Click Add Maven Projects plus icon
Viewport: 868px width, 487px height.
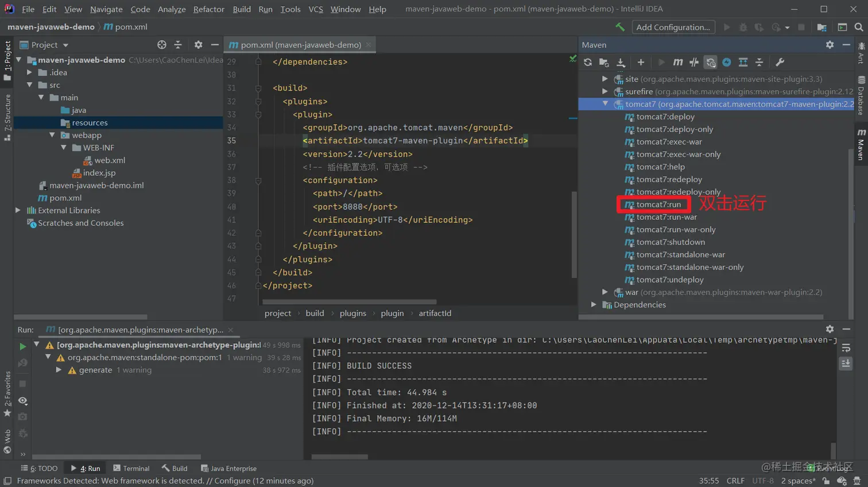point(641,62)
